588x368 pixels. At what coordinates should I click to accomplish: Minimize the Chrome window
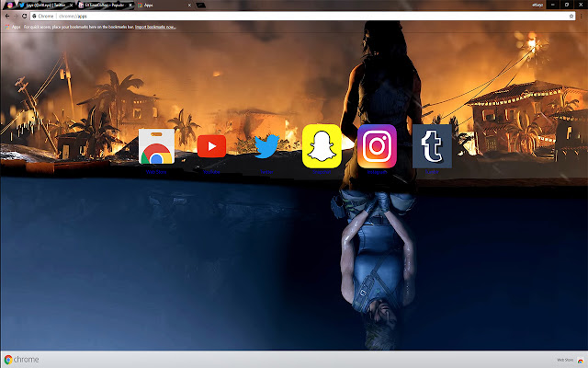click(x=552, y=5)
